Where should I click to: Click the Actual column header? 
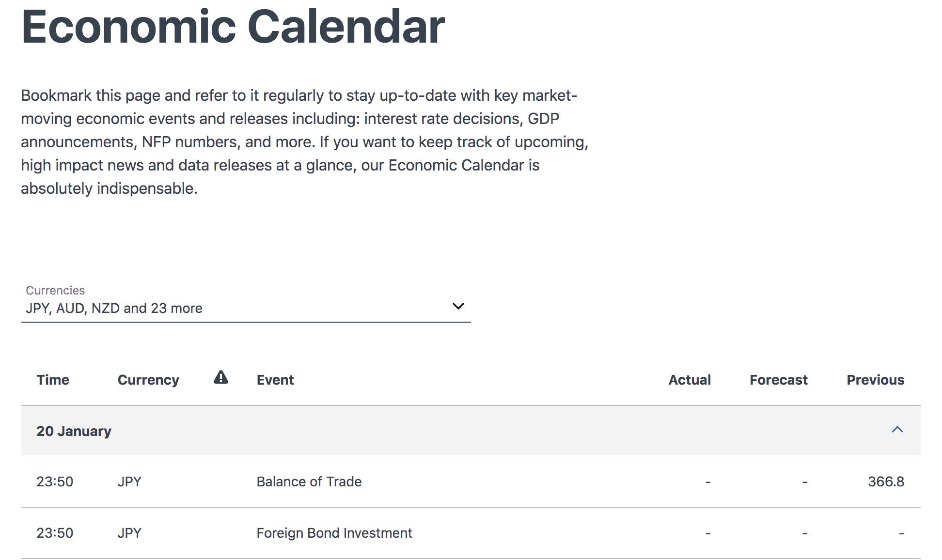tap(690, 380)
